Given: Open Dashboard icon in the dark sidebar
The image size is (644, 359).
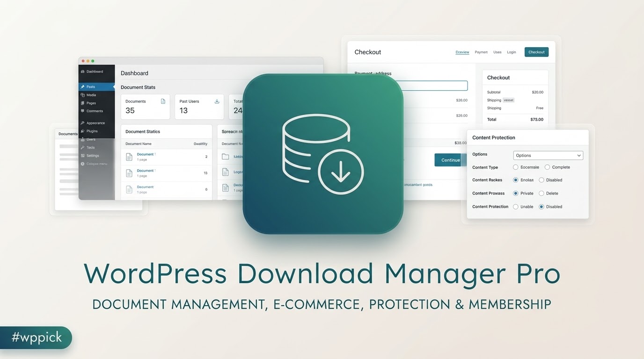Looking at the screenshot, I should tap(83, 72).
